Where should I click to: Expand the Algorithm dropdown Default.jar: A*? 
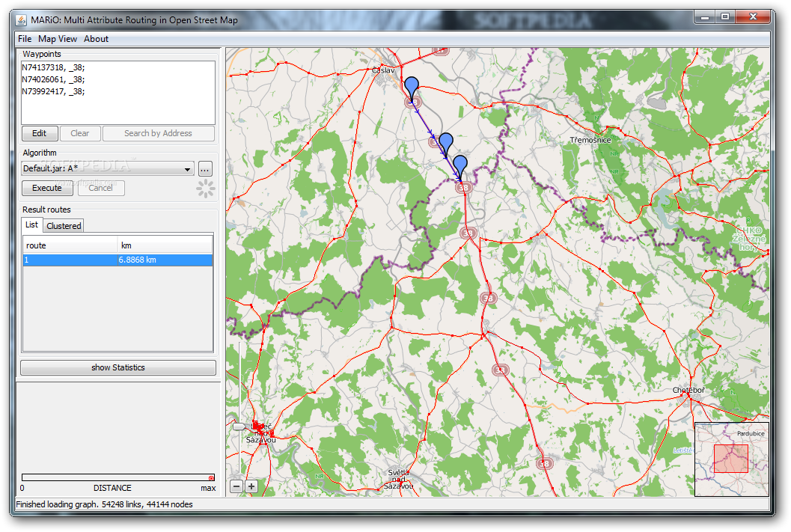[108, 168]
